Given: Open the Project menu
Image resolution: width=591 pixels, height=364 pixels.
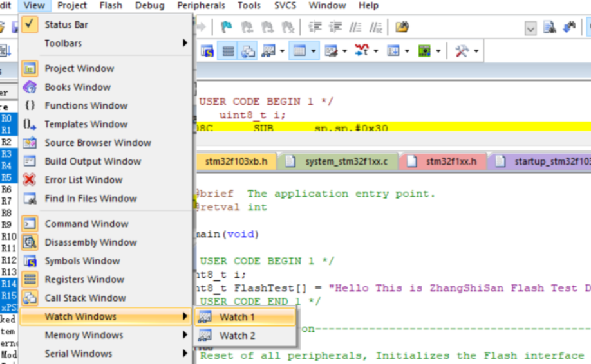Looking at the screenshot, I should [x=72, y=6].
